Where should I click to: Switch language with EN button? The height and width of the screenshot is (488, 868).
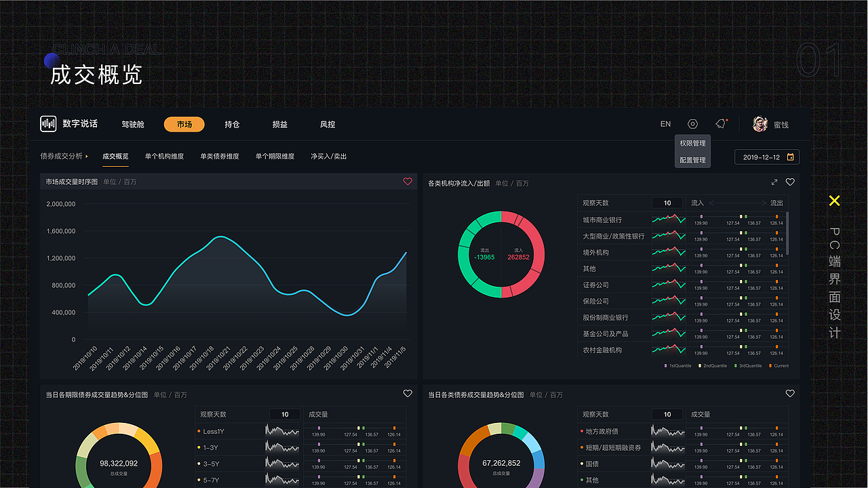[665, 124]
